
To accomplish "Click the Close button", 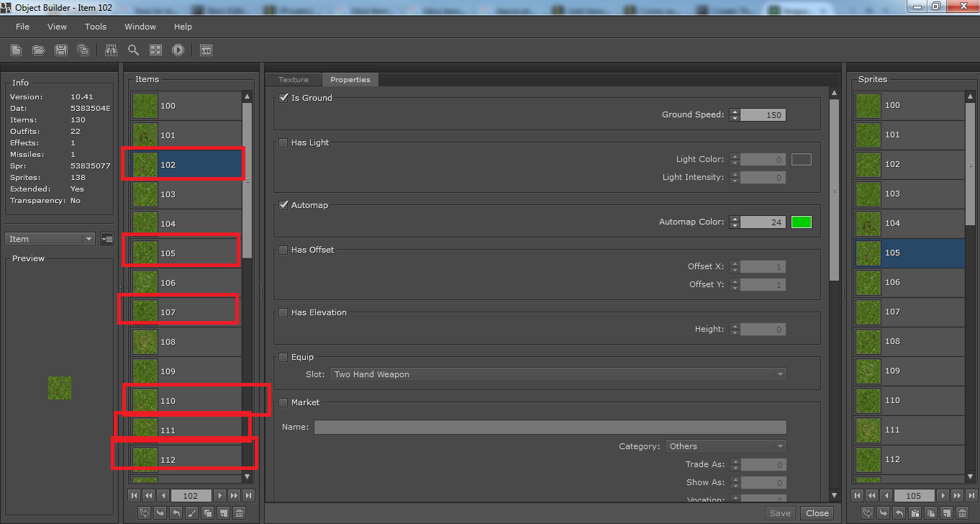I will (817, 513).
